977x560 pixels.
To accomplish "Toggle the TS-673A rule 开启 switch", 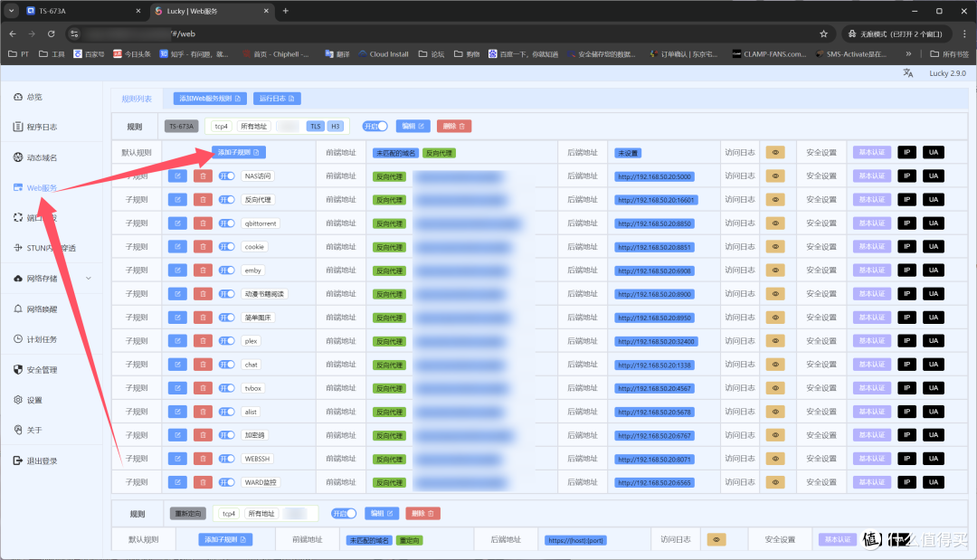I will pos(375,127).
